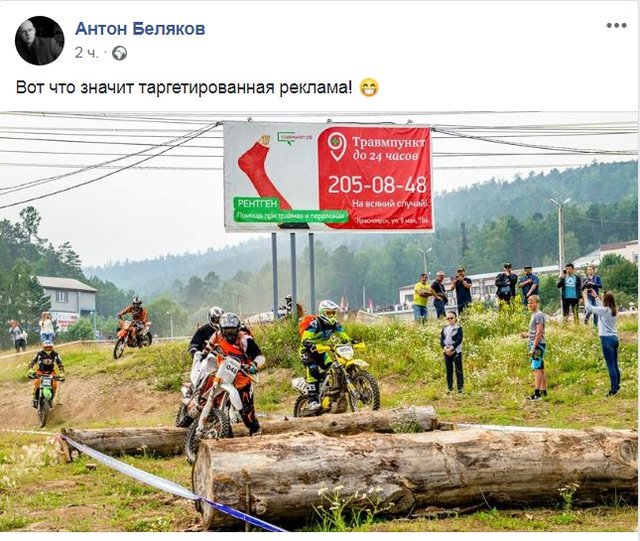Click the globe public privacy icon

coord(120,53)
